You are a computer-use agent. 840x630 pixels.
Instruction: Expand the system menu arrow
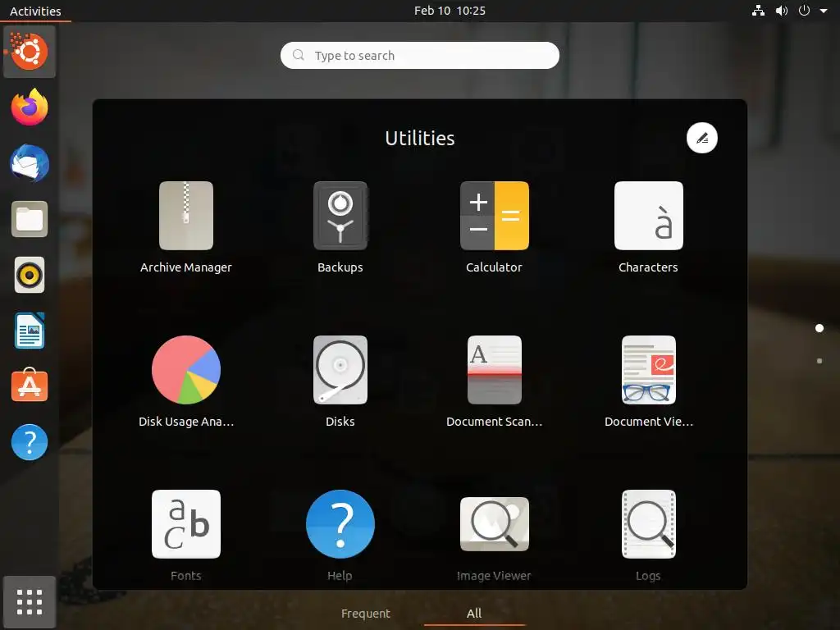point(824,11)
